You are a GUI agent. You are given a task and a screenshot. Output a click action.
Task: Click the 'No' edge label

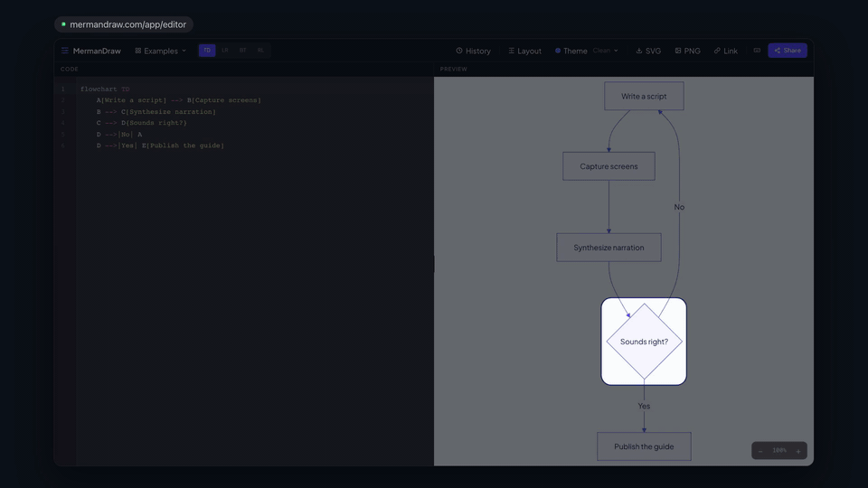coord(679,207)
